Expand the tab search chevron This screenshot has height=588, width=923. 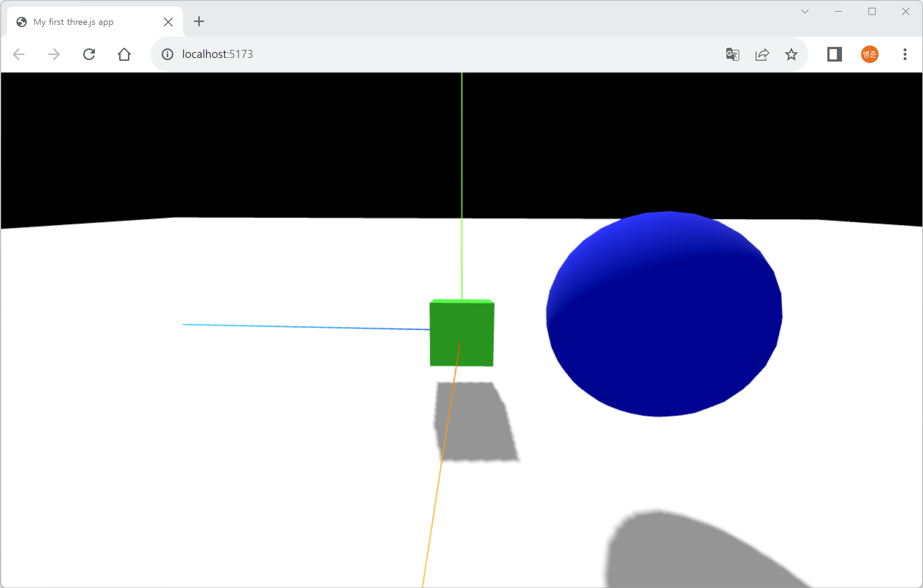pos(805,11)
